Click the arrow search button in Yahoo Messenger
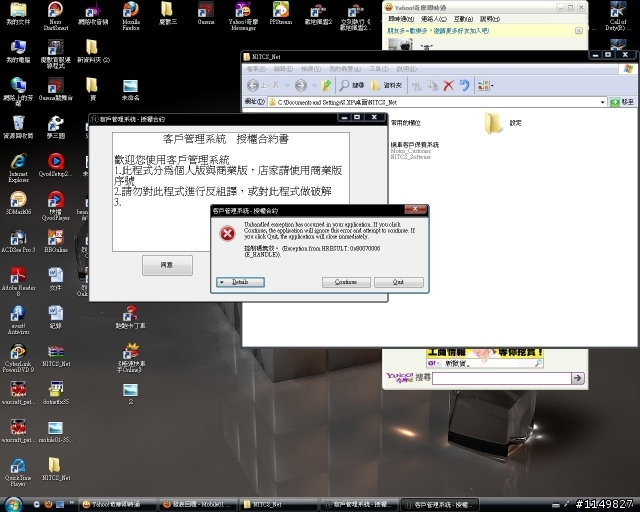Viewport: 640px width, 512px height. click(x=578, y=378)
